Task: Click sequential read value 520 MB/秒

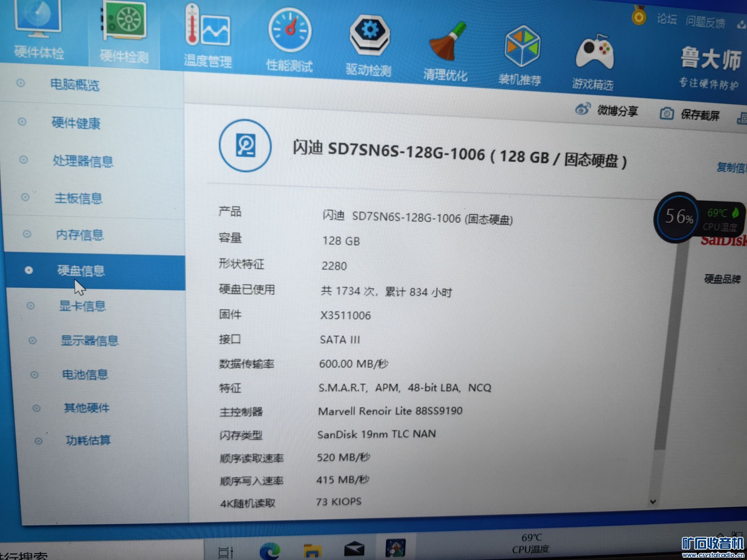Action: [x=343, y=457]
